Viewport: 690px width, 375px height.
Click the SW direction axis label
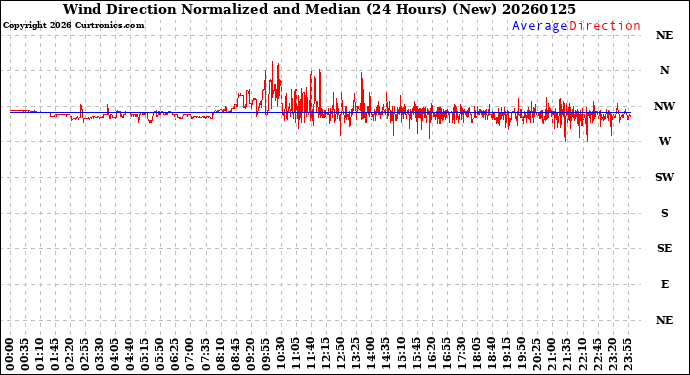[x=664, y=177]
